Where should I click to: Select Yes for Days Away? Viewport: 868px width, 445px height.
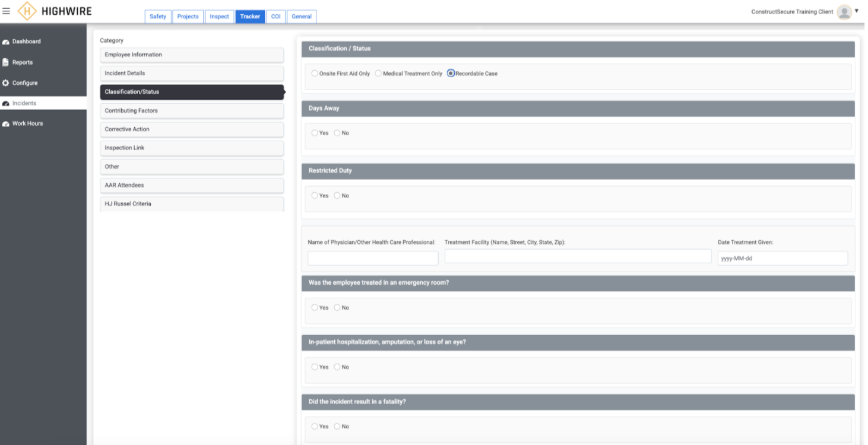tap(315, 133)
